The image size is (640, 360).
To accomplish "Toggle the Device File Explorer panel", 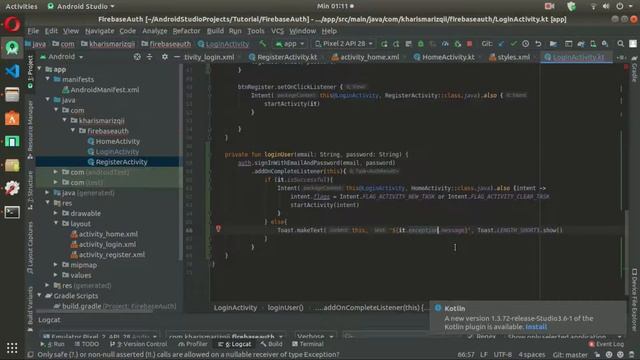I will tap(634, 299).
